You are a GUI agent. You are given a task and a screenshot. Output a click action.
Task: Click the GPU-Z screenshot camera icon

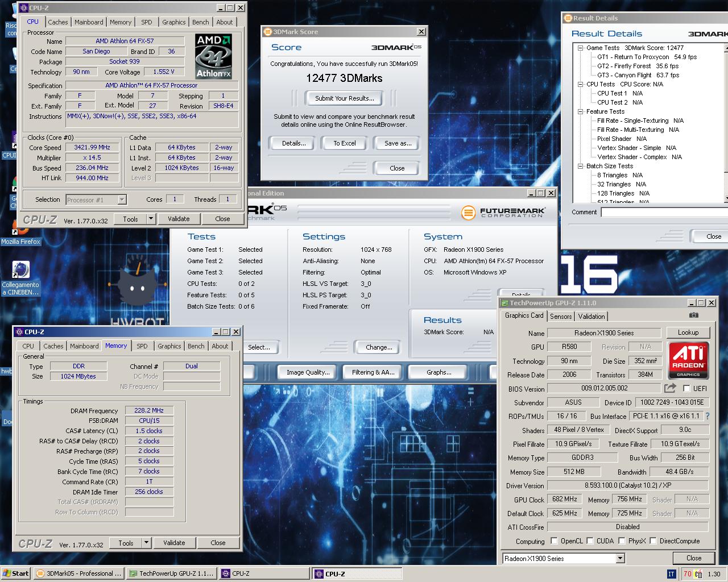[694, 315]
